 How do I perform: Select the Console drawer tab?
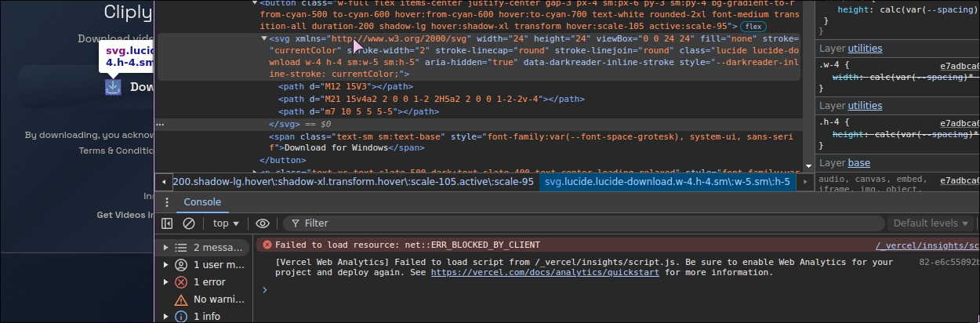(x=202, y=202)
